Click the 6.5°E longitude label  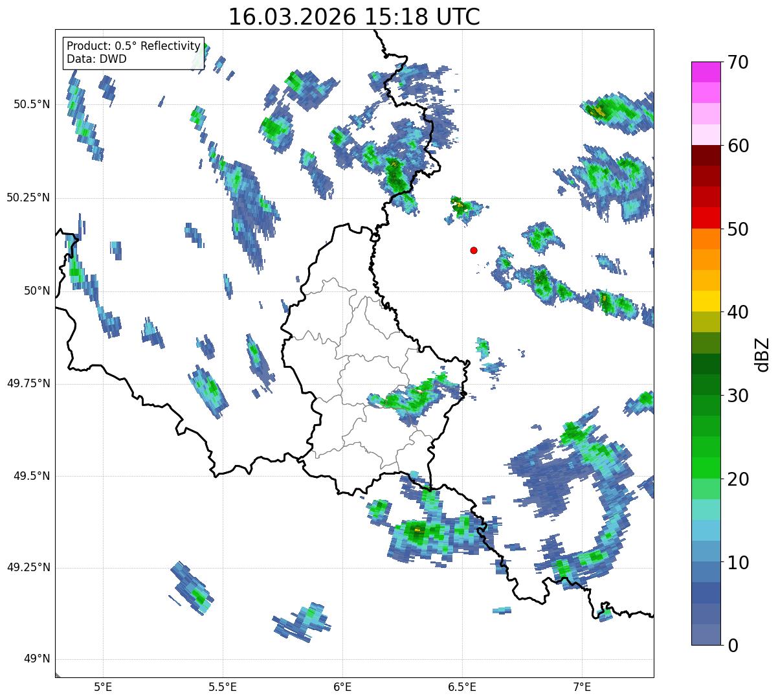click(x=462, y=686)
